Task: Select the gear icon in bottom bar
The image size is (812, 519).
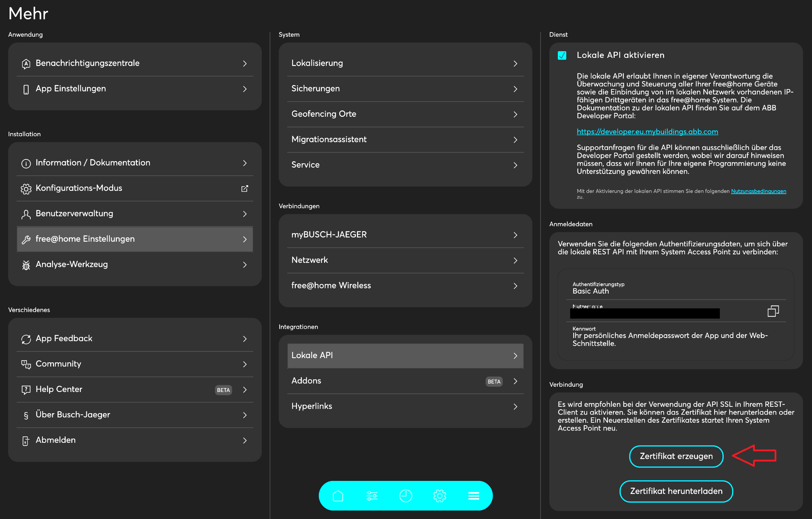Action: click(x=440, y=496)
